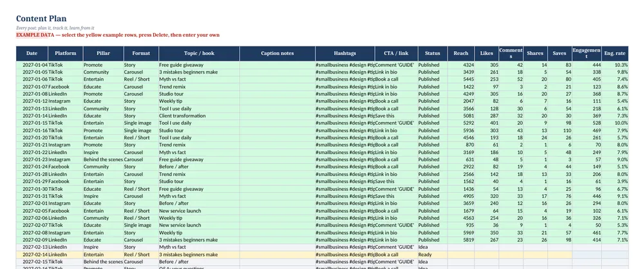Select the 10.0% engagement rate cell

[x=615, y=123]
